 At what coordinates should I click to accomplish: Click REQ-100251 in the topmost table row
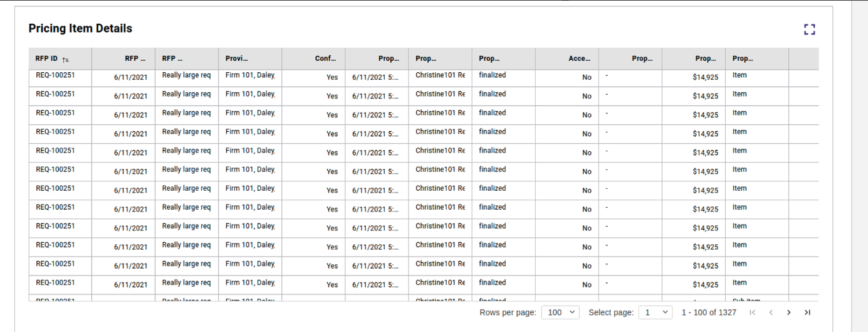pyautogui.click(x=55, y=75)
